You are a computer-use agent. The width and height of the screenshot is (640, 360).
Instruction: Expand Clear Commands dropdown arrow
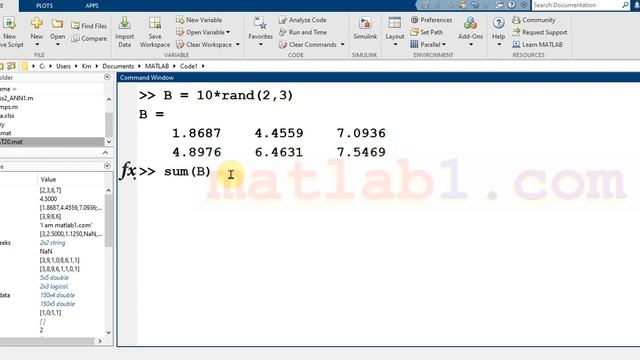tap(342, 44)
